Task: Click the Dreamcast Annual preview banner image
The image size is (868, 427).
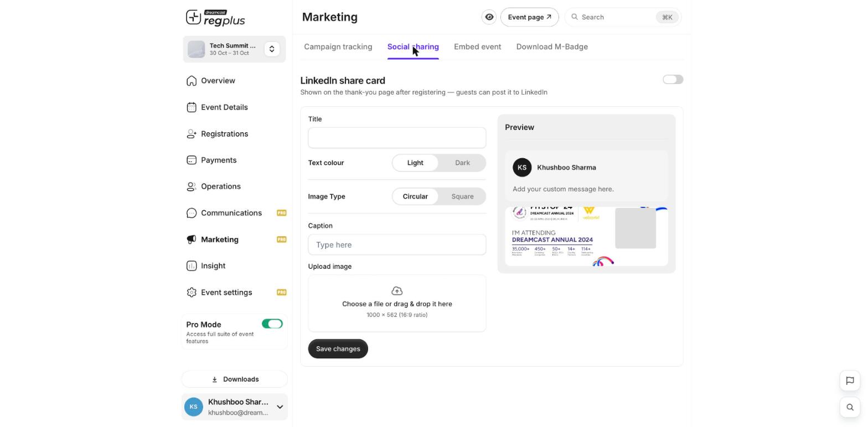Action: (586, 237)
